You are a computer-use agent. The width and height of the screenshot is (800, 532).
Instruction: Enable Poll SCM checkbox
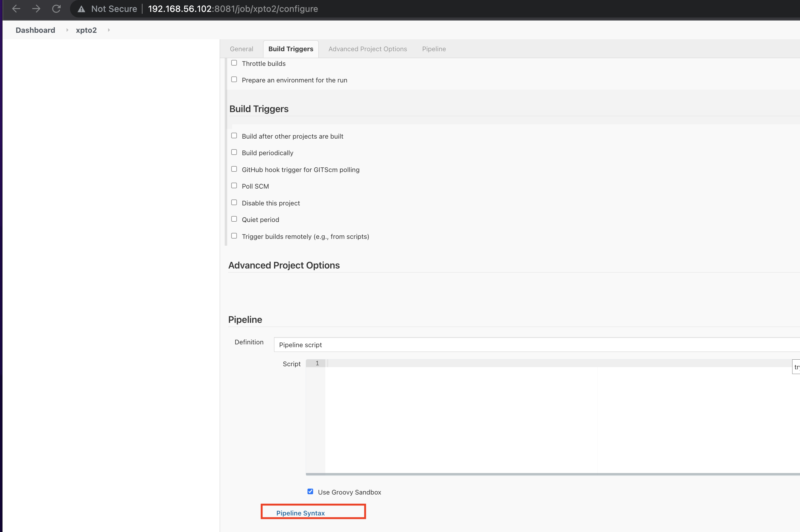point(234,185)
